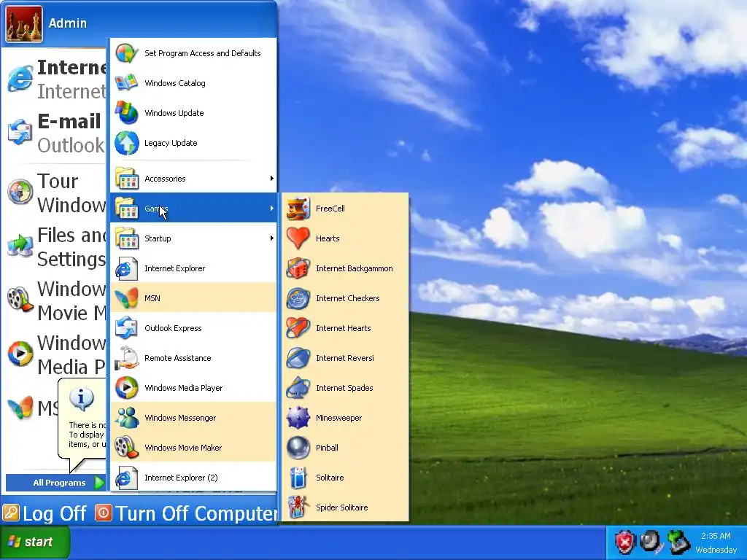The height and width of the screenshot is (560, 747).
Task: Select the Games folder menu item
Action: 193,208
